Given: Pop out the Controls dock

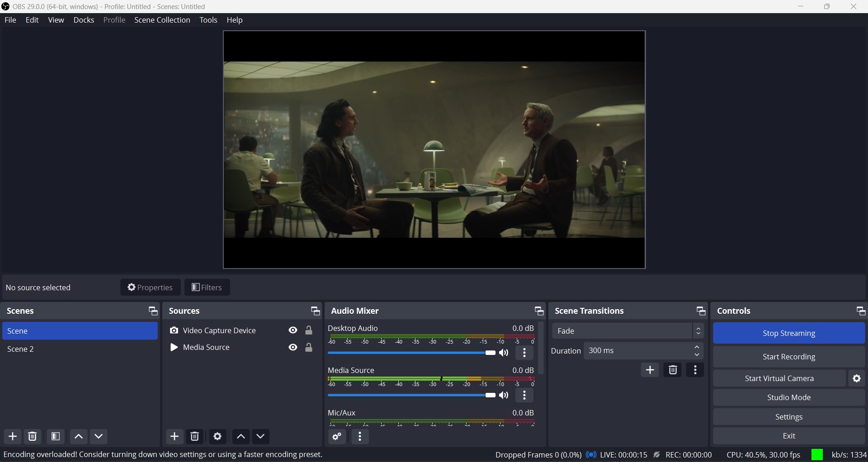Looking at the screenshot, I should pos(861,311).
